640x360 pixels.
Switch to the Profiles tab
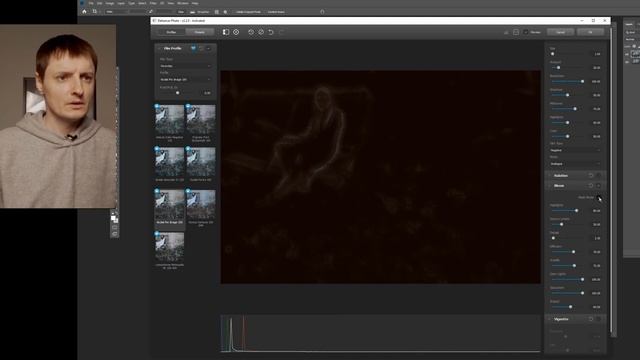(171, 32)
